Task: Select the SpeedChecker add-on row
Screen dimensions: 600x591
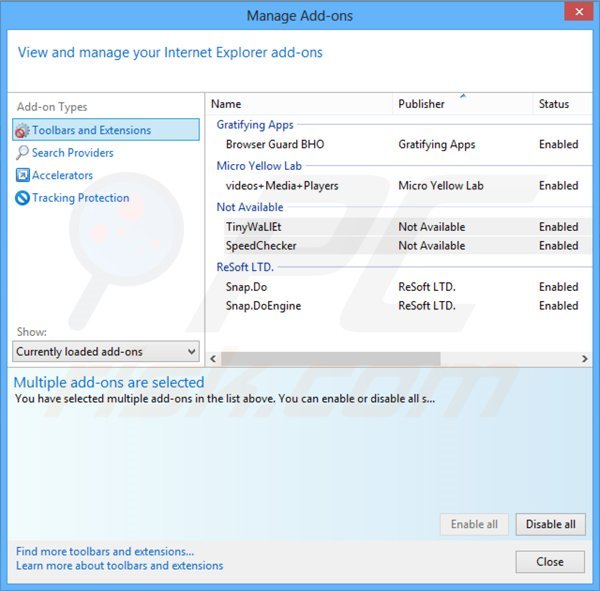Action: [x=407, y=245]
